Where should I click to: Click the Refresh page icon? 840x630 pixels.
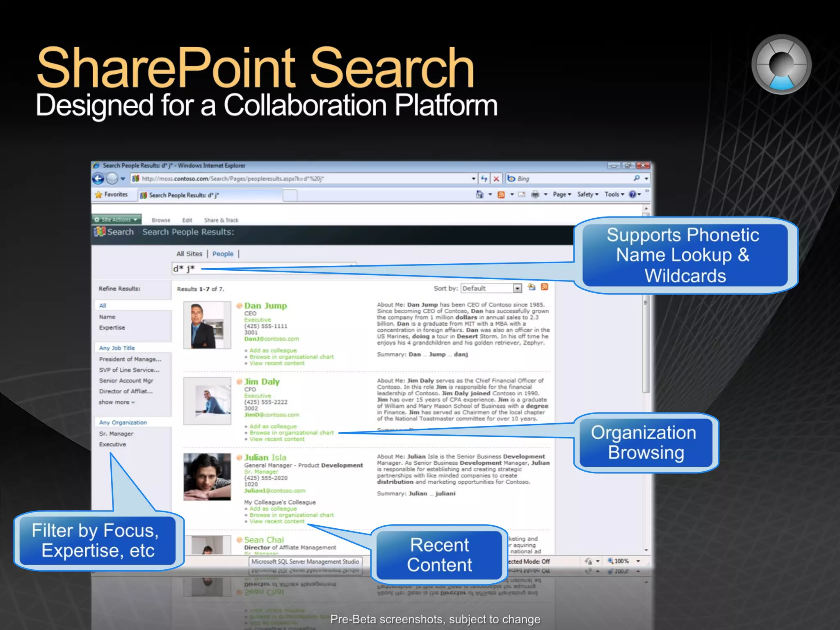click(484, 178)
